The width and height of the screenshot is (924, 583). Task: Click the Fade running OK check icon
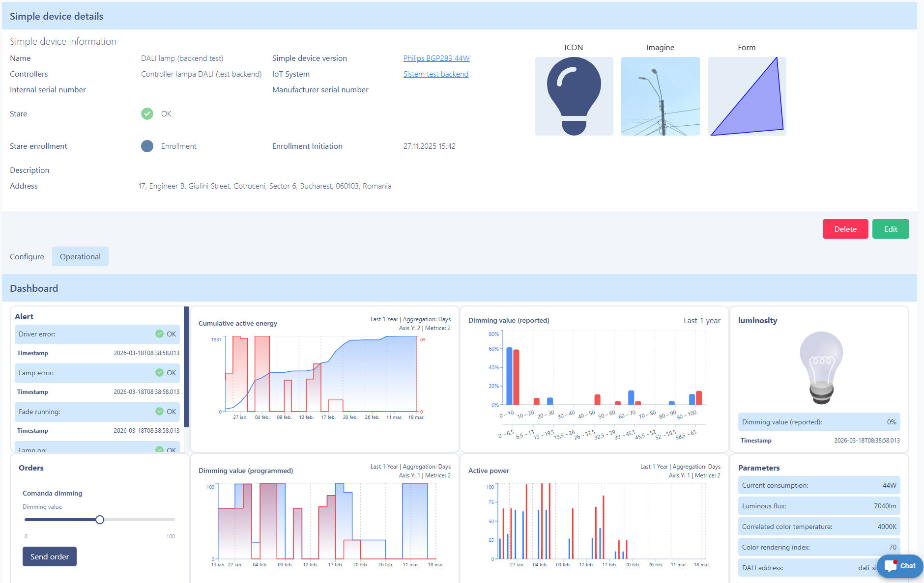point(159,412)
